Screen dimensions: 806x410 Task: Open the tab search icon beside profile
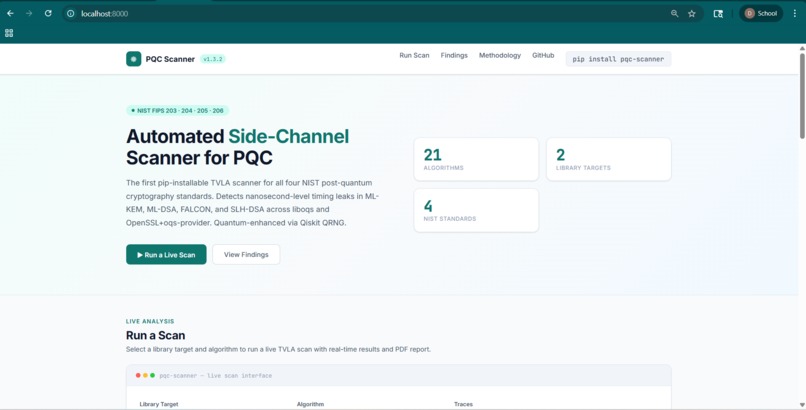(x=718, y=14)
